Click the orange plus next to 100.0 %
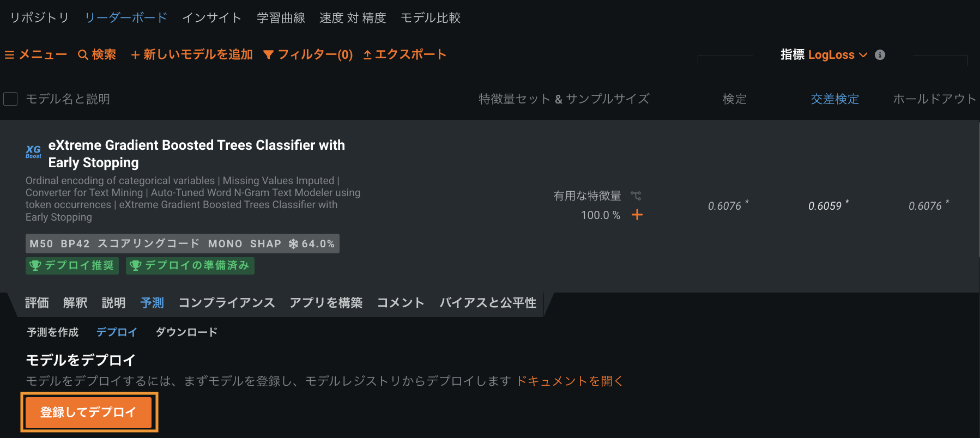Viewport: 980px width, 438px height. click(x=637, y=215)
